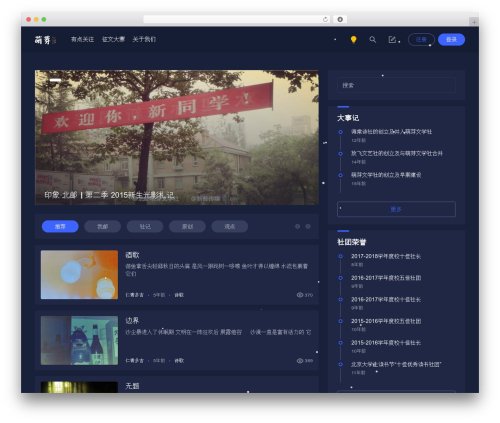Click the banner slide indicator dash

[x=55, y=80]
